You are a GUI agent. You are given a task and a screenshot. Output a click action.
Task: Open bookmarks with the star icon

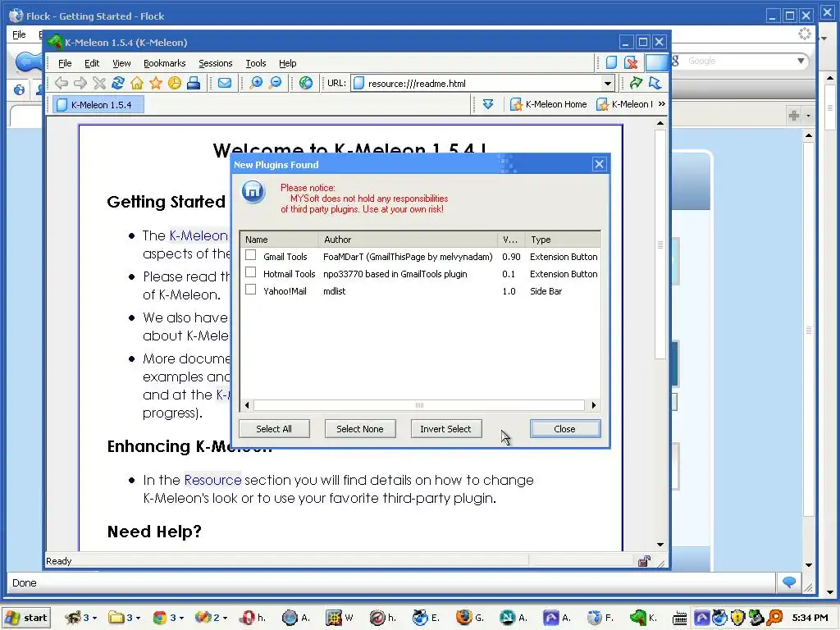click(155, 83)
